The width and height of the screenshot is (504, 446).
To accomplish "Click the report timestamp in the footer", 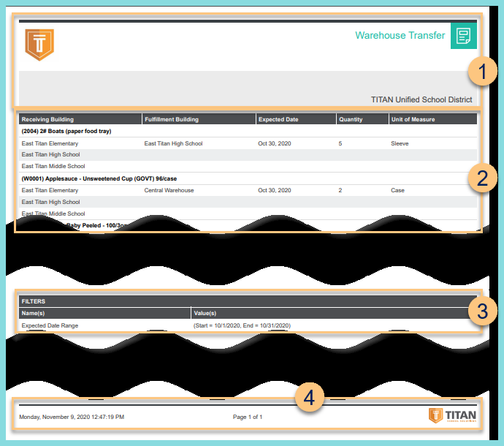I will 72,417.
